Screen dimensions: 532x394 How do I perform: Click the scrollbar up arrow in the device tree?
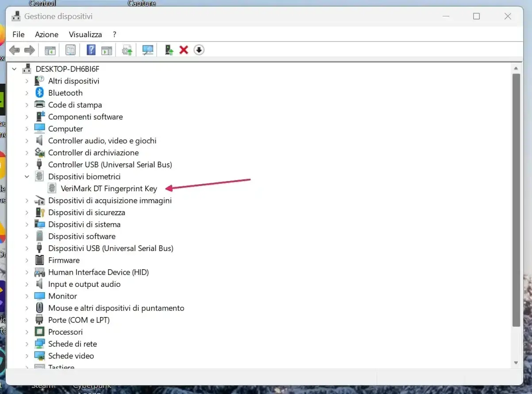click(x=516, y=68)
